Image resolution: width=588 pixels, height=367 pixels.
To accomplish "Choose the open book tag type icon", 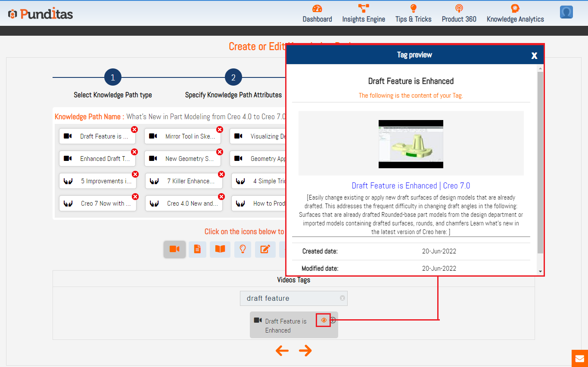I will click(220, 249).
